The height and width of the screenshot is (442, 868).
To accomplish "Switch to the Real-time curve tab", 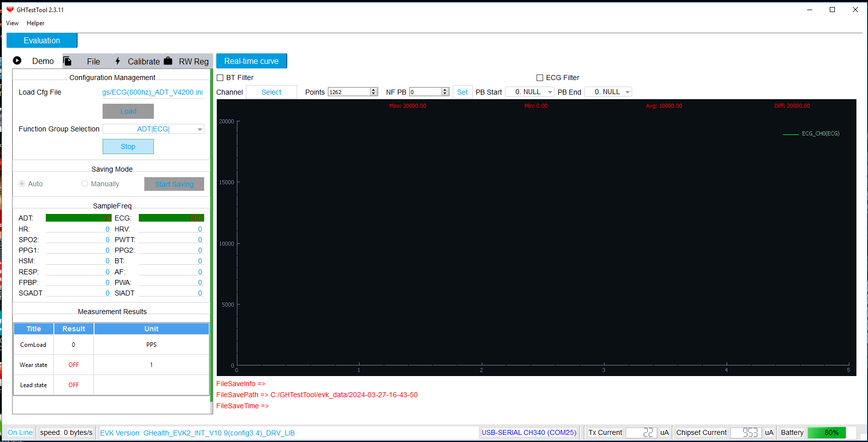I will point(251,61).
